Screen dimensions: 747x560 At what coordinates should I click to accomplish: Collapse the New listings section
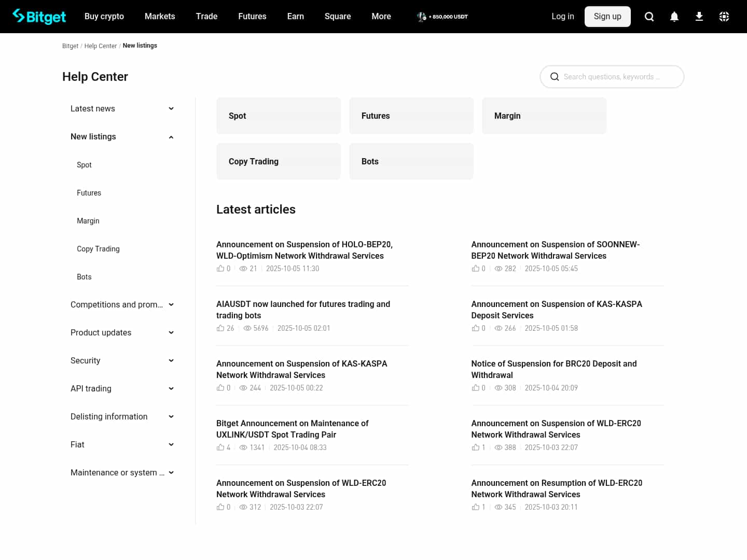tap(171, 137)
